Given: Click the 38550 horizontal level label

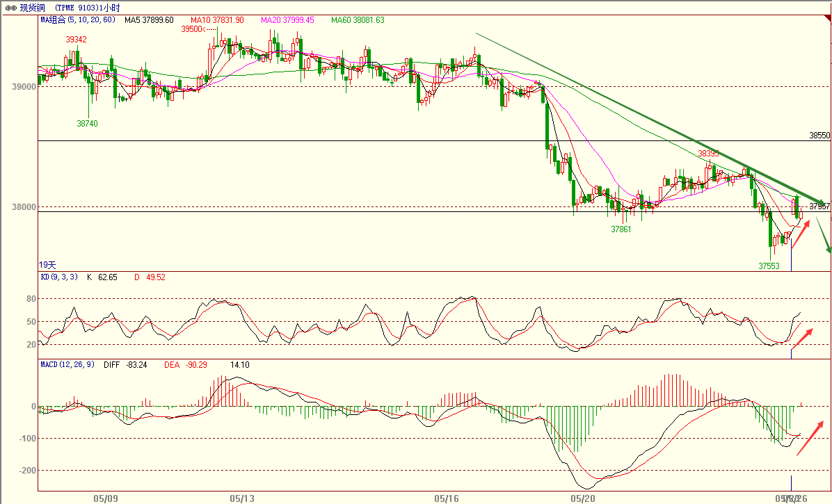Looking at the screenshot, I should click(819, 136).
